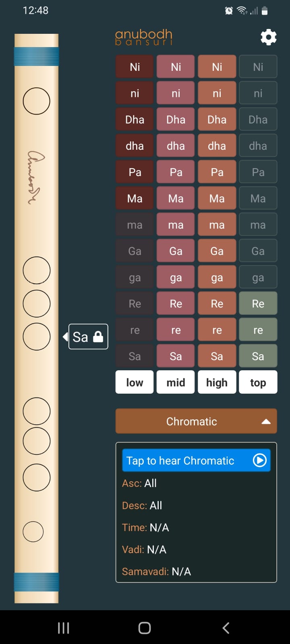This screenshot has width=290, height=644.
Task: Tap the Tap to hear Chromatic bar
Action: pos(196,460)
